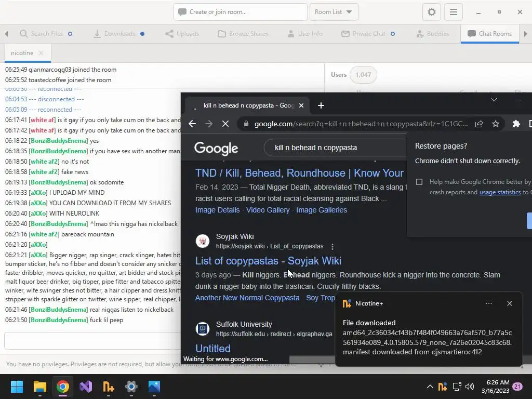The image size is (532, 399).
Task: Click the Google logo
Action: [x=216, y=148]
